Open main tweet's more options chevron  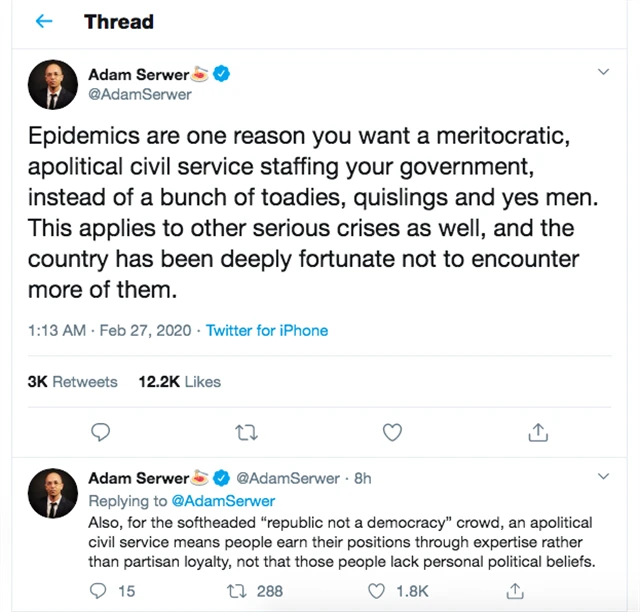pos(603,72)
